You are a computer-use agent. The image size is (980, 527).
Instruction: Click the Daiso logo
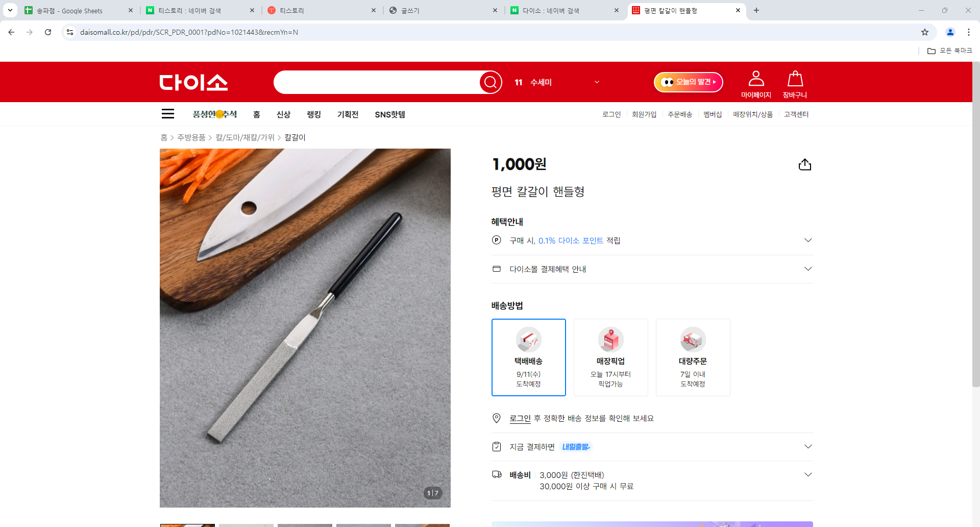193,82
